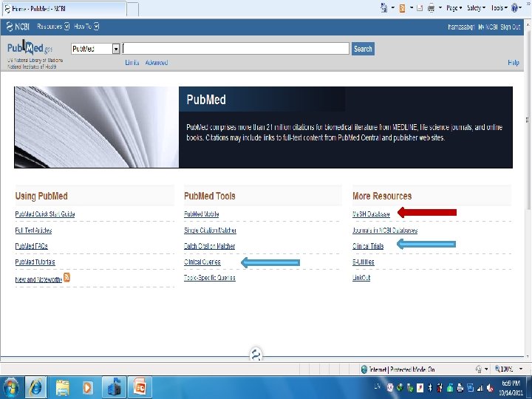Click the NCBI logo in the header
Viewport: 532px width, 399px height.
[18, 27]
